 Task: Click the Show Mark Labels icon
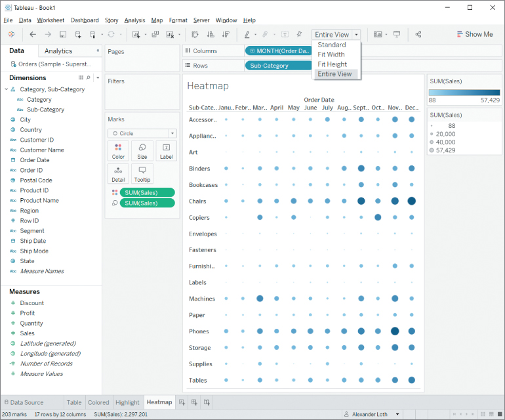coord(285,34)
